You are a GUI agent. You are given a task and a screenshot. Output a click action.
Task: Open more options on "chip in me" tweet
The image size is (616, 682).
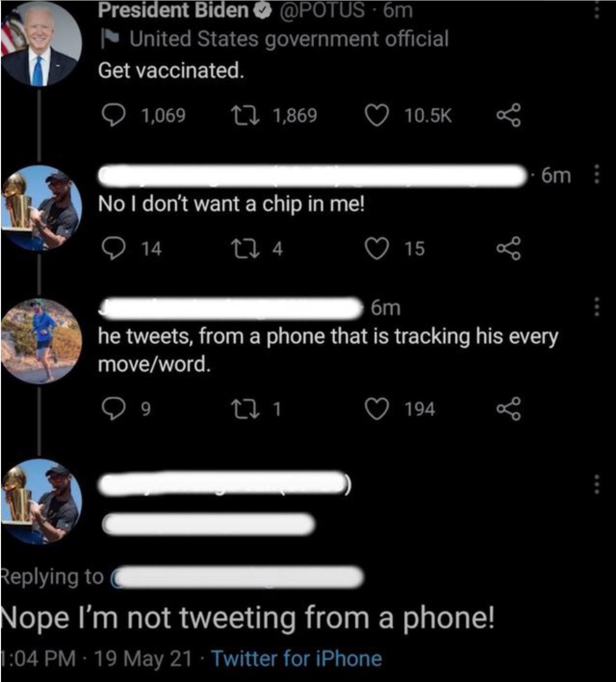coord(597,175)
